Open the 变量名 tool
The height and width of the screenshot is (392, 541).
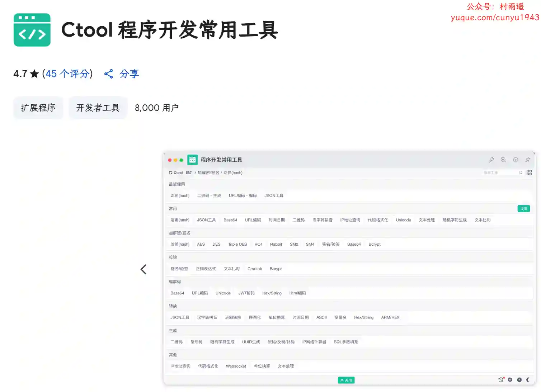(x=340, y=317)
